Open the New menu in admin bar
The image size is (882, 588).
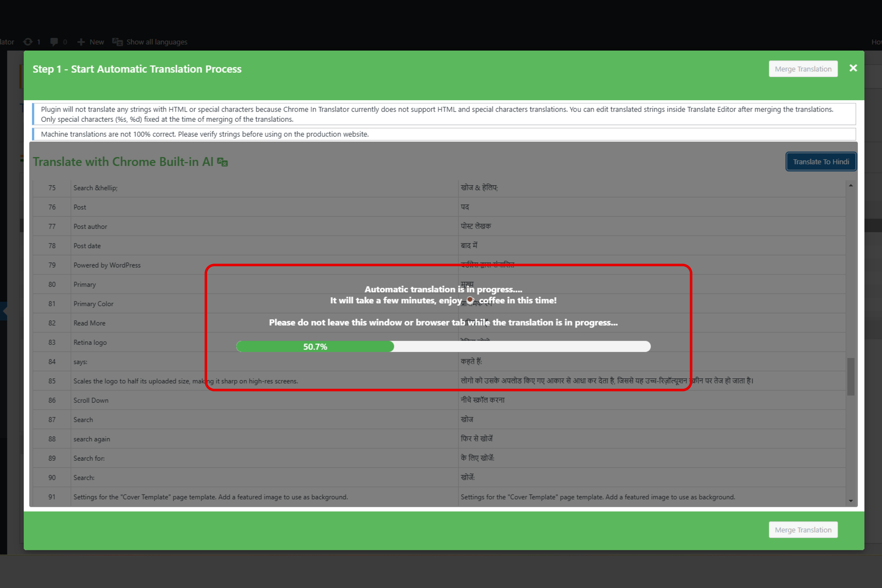coord(96,42)
